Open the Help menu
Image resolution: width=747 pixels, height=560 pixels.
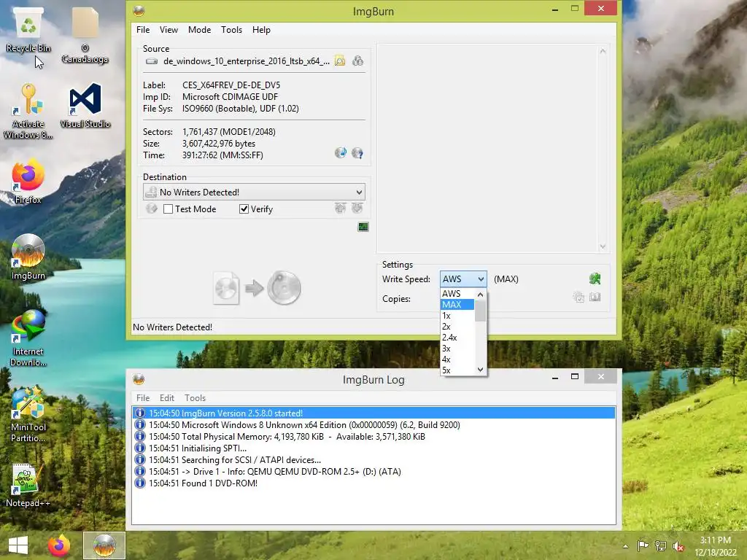261,29
